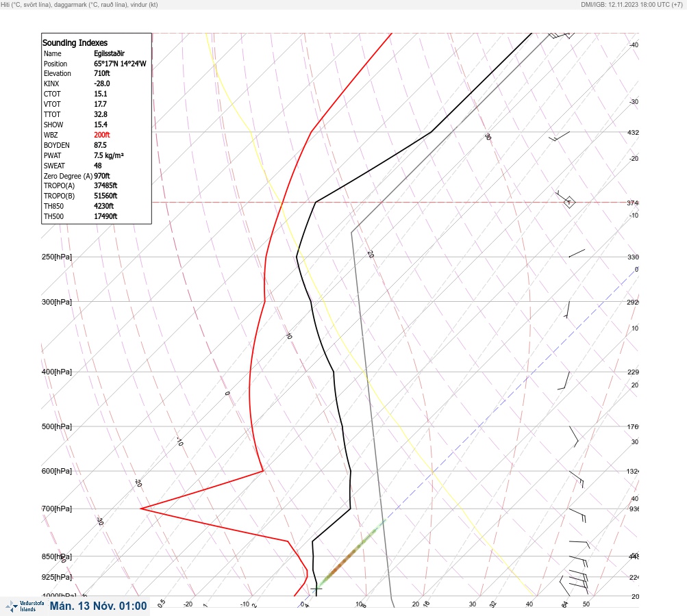This screenshot has height=616, width=687.
Task: Click the 250[hPa] pressure label
Action: pos(57,257)
